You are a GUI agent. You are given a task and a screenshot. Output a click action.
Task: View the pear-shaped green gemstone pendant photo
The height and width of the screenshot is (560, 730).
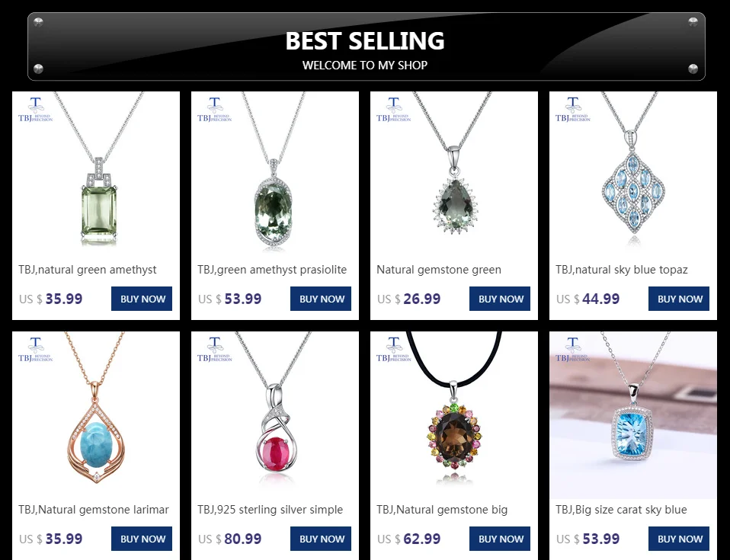click(454, 175)
